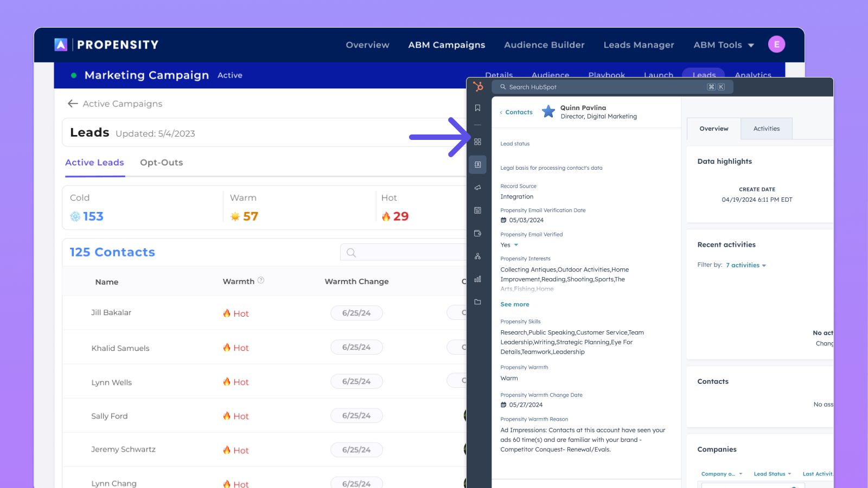This screenshot has width=868, height=488.
Task: Open the marketing megaphone icon
Action: pyautogui.click(x=477, y=188)
